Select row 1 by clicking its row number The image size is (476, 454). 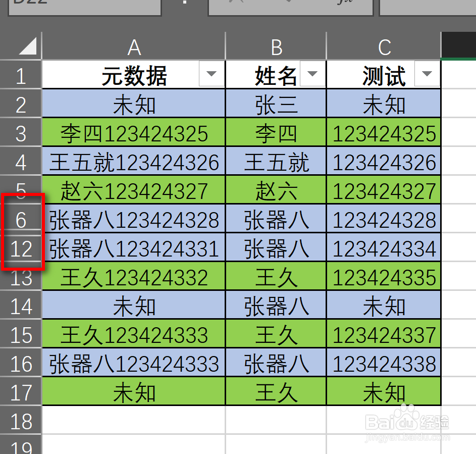coord(21,73)
